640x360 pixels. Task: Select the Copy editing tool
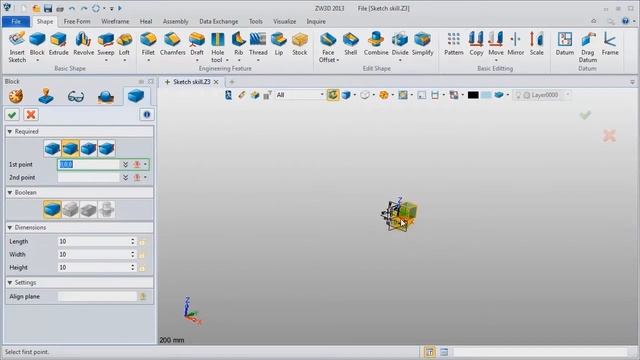(x=476, y=43)
